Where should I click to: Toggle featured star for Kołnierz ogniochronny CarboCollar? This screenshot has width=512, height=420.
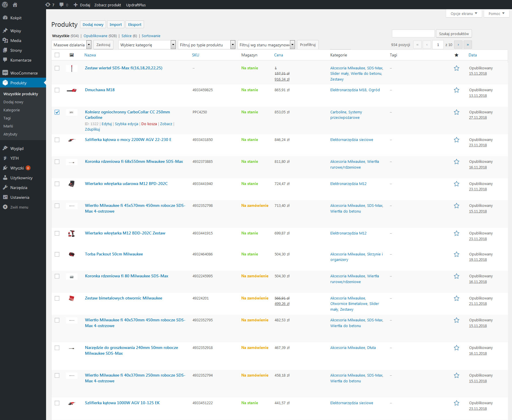click(456, 112)
